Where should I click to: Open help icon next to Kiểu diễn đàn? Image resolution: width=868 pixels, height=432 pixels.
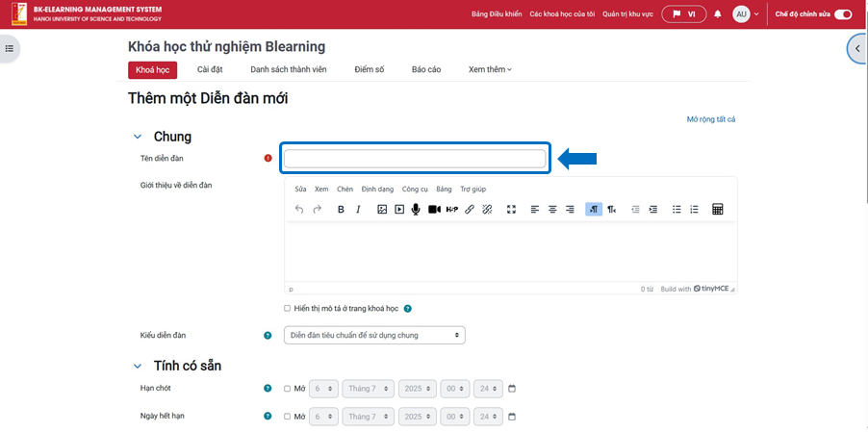[x=268, y=335]
